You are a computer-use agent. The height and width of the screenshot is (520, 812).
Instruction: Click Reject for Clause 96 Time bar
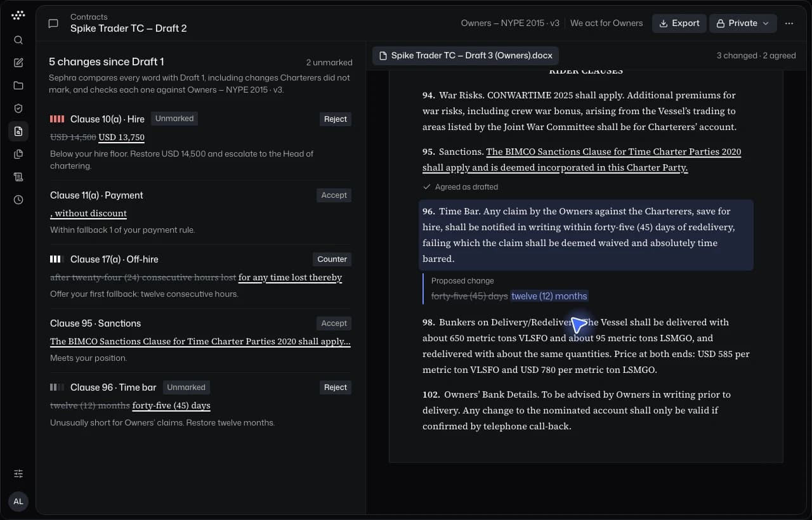pyautogui.click(x=335, y=387)
